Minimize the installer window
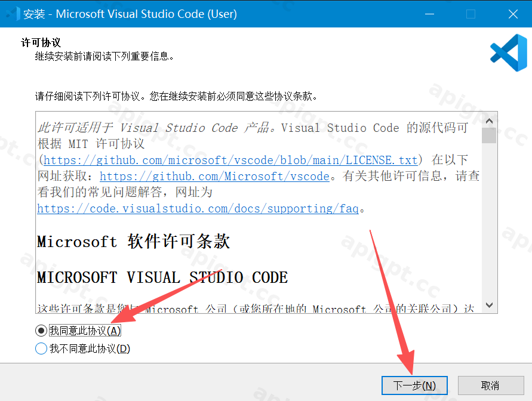This screenshot has height=401, width=532. (429, 14)
